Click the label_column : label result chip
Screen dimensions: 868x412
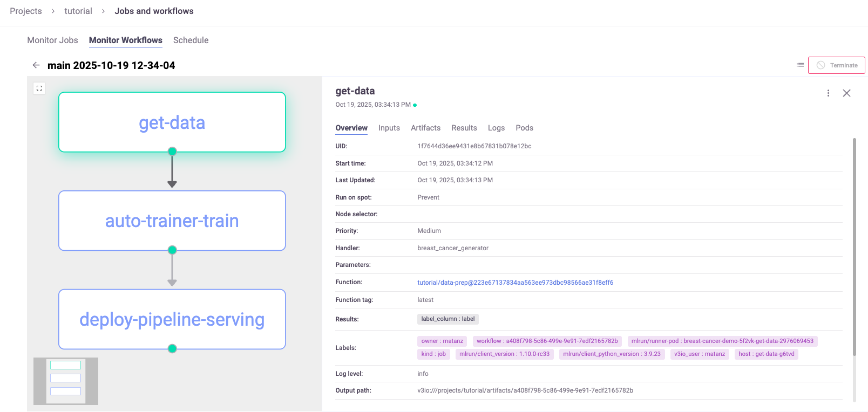click(448, 319)
